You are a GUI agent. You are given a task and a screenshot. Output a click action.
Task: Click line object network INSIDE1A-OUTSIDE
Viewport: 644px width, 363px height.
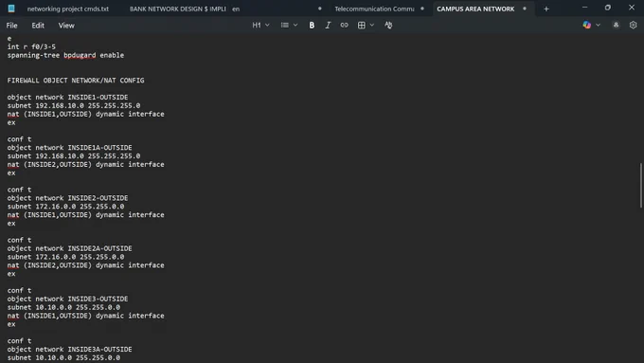[69, 148]
